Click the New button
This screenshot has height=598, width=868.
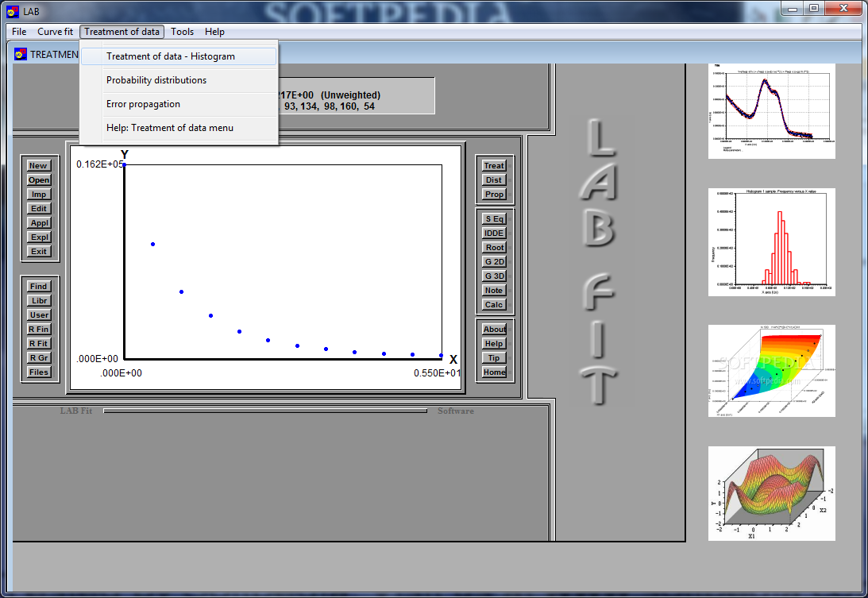(x=39, y=165)
